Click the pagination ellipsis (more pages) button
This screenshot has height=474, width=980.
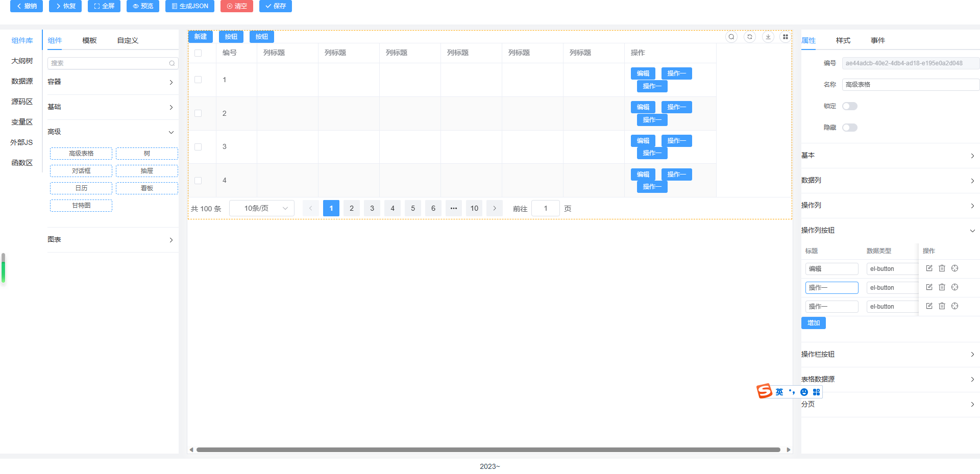453,208
